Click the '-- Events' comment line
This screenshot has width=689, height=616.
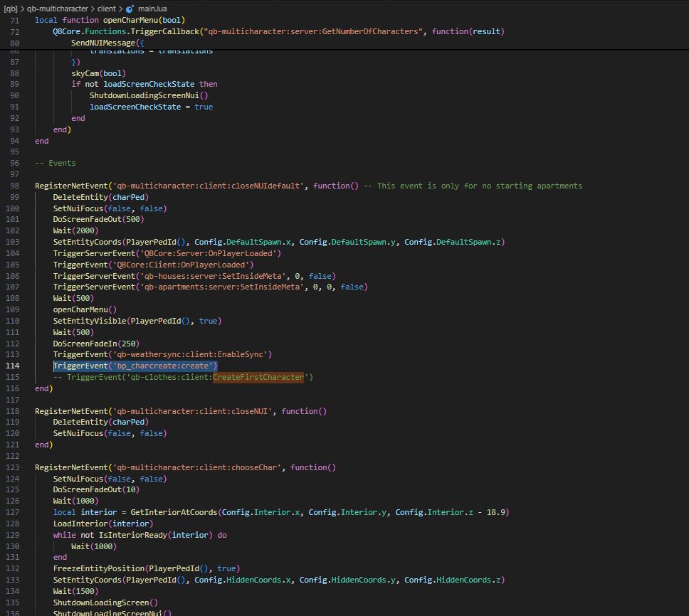point(56,163)
